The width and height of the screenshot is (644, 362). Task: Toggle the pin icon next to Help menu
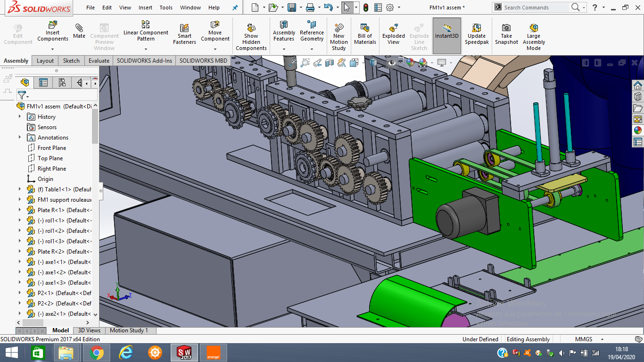click(x=235, y=8)
